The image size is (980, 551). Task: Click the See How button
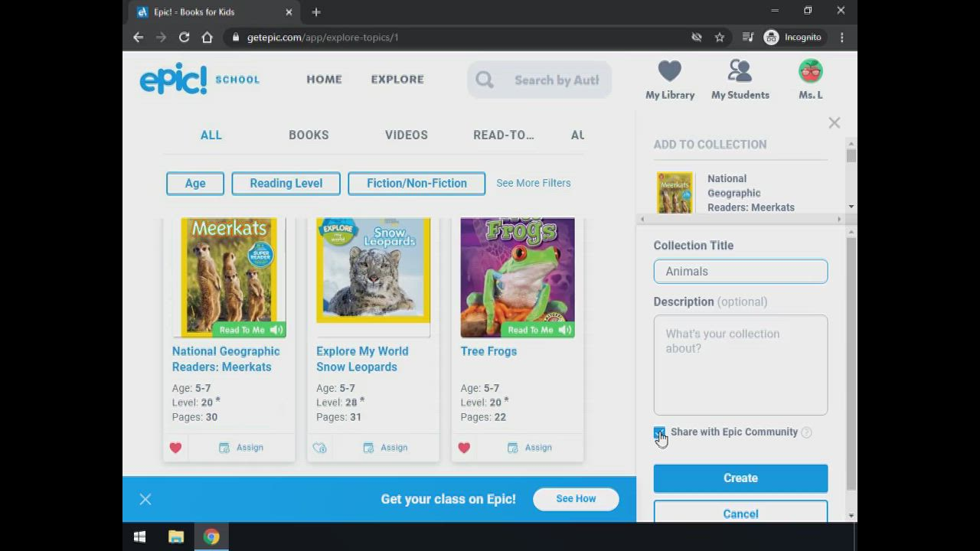point(576,499)
